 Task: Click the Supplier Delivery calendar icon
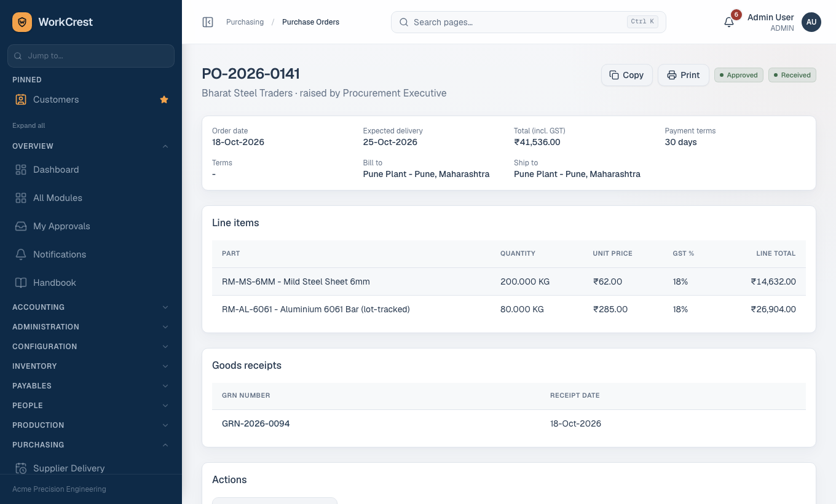pyautogui.click(x=21, y=468)
